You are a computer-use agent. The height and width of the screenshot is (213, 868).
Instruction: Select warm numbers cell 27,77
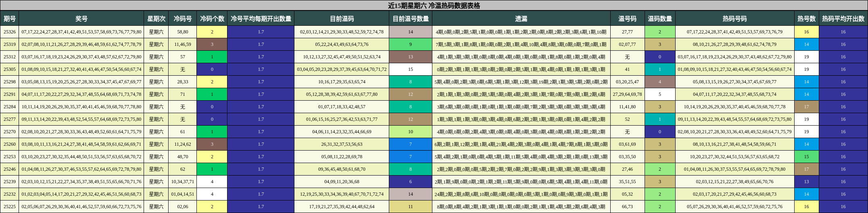click(x=627, y=32)
